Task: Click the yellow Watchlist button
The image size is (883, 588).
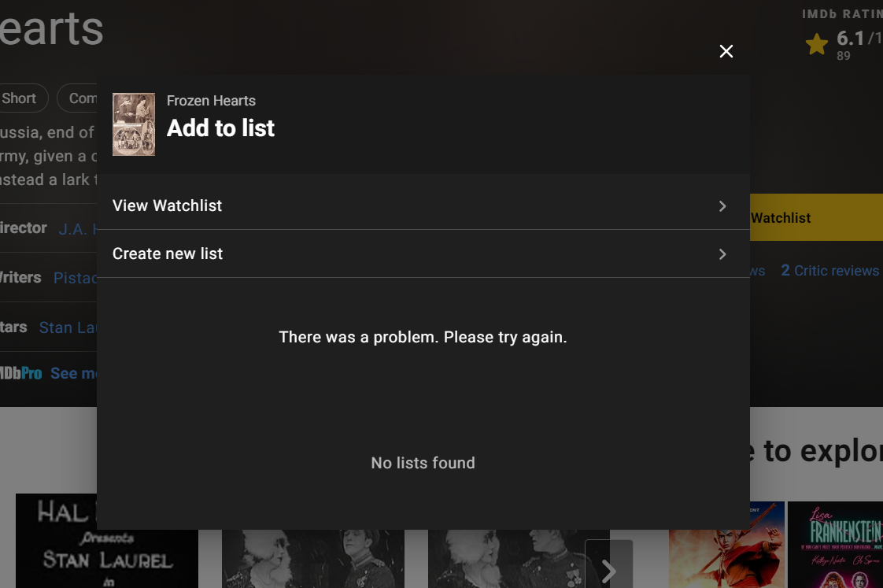Action: coord(816,217)
